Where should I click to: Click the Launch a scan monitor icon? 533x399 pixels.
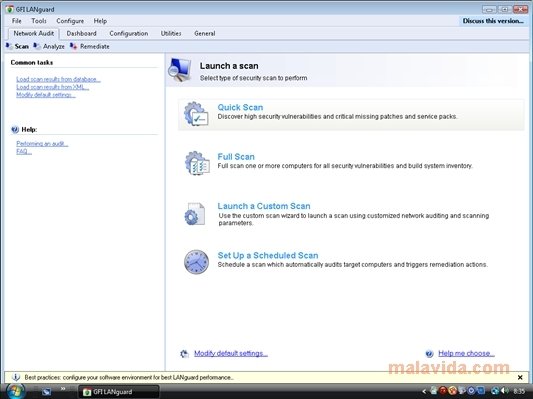(x=179, y=69)
